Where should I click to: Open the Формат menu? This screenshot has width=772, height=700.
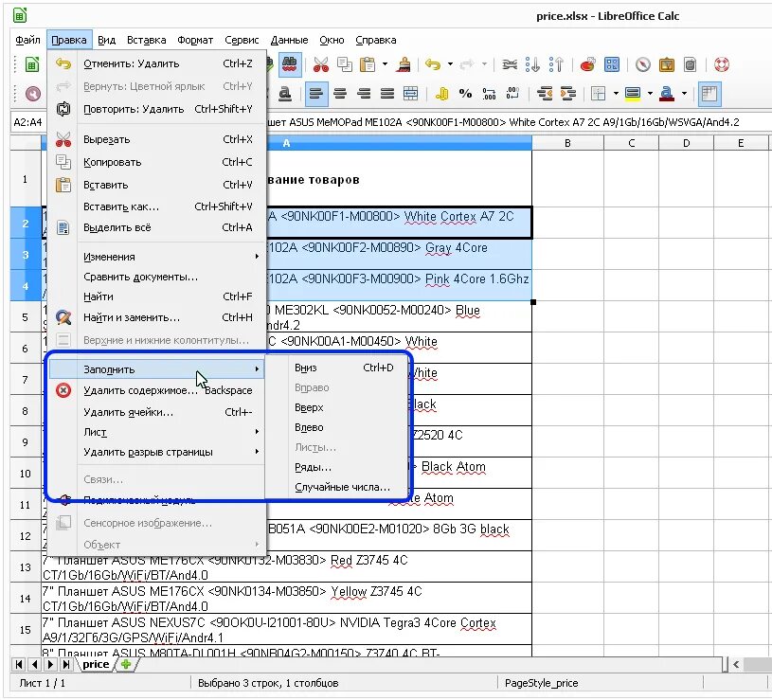[195, 41]
